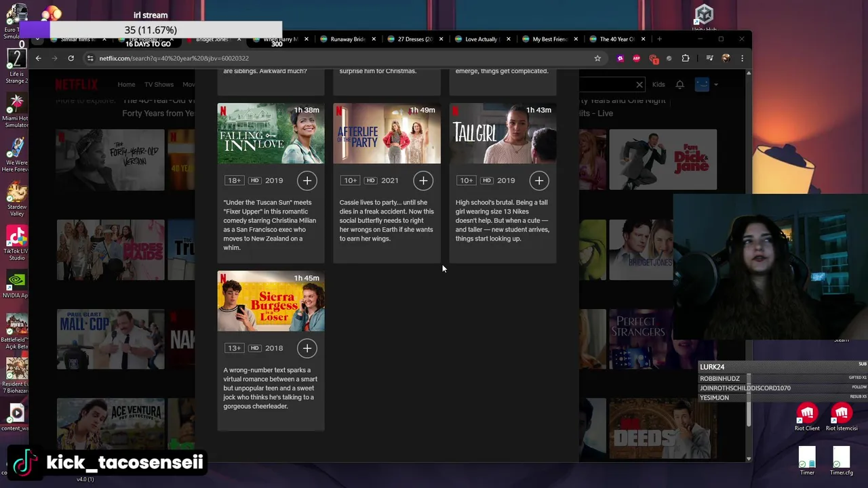The image size is (868, 488).
Task: Open Netflix notifications bell
Action: tap(679, 84)
